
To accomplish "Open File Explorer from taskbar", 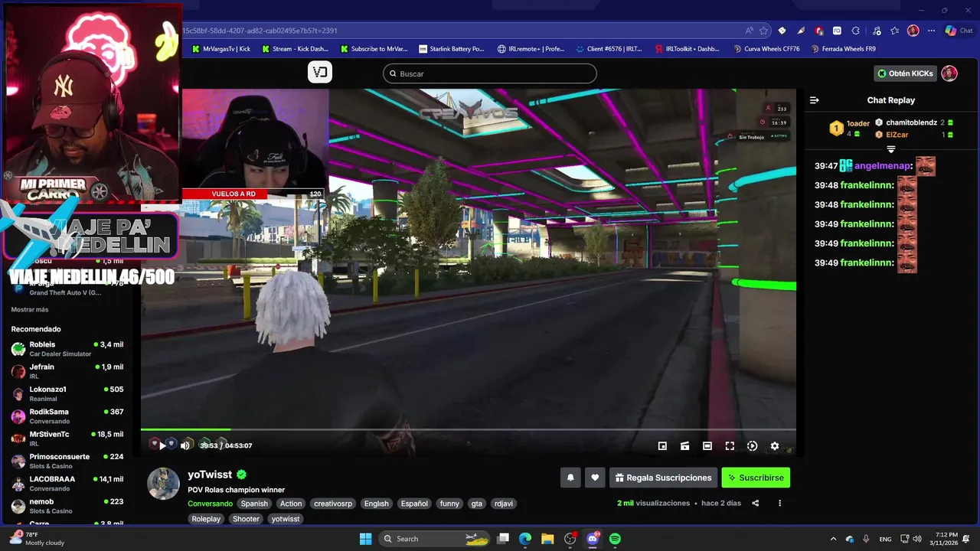I will 547,539.
